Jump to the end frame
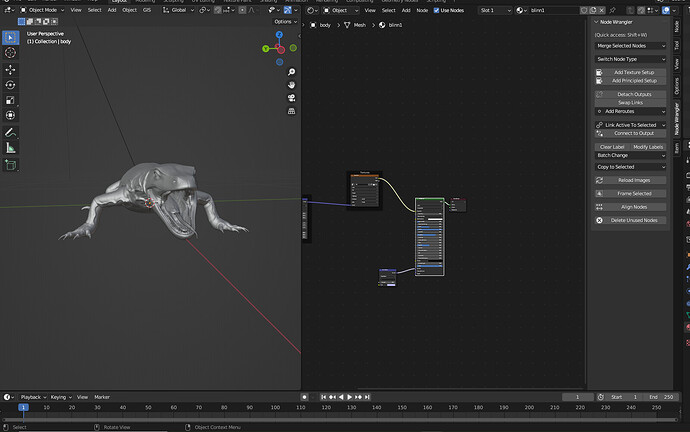 [x=367, y=397]
